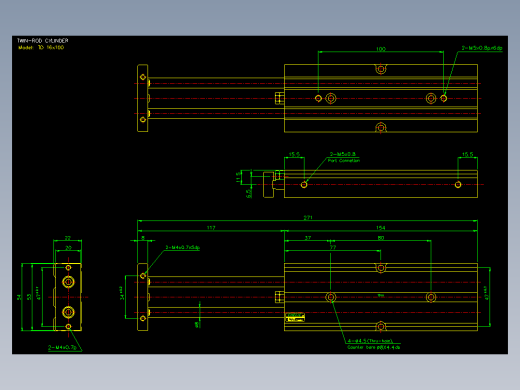Screen dimensions: 520x390
Task: Click the 117 dimension value
Action: [211, 228]
